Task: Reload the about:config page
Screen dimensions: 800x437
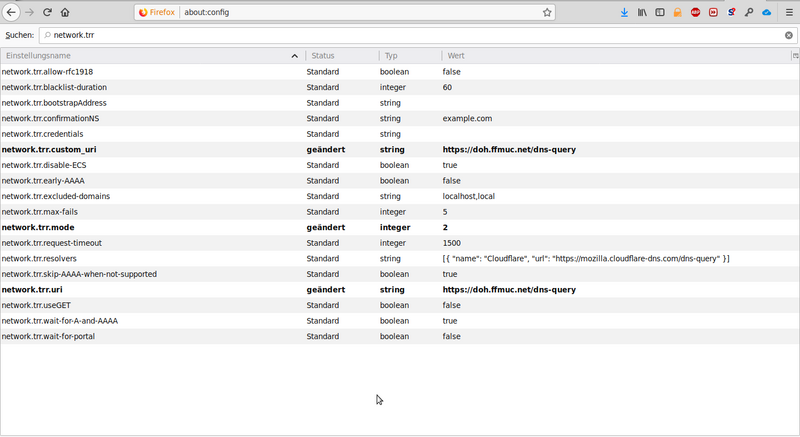Action: point(47,13)
